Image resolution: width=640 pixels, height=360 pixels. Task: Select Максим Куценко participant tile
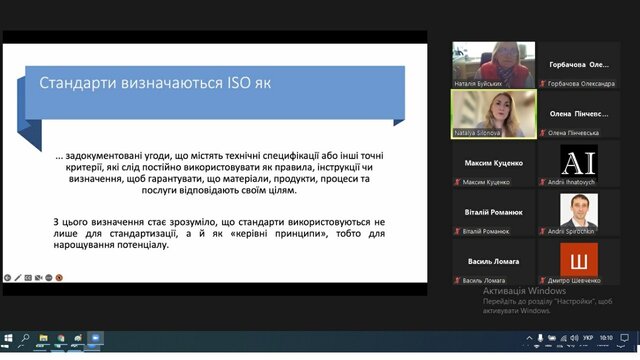(x=493, y=163)
